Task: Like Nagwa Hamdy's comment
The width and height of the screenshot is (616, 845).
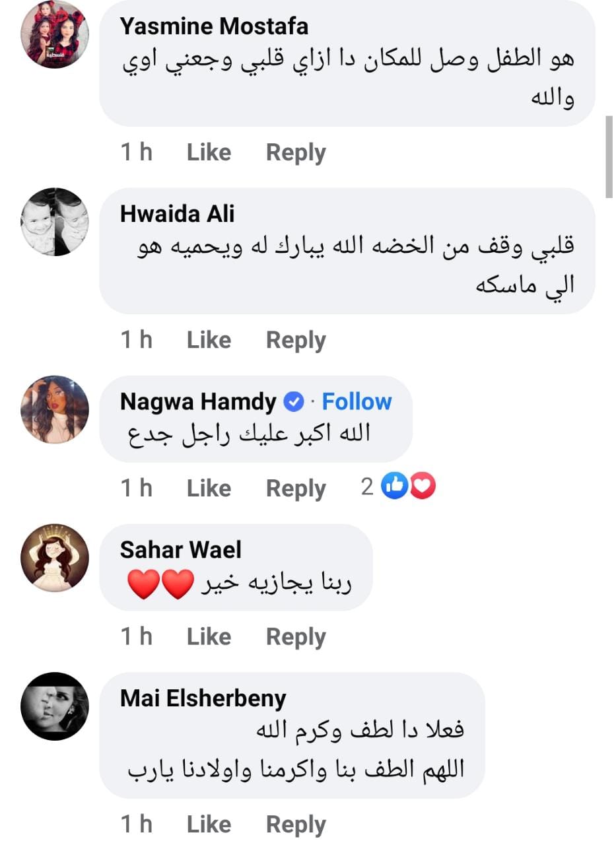Action: coord(209,489)
